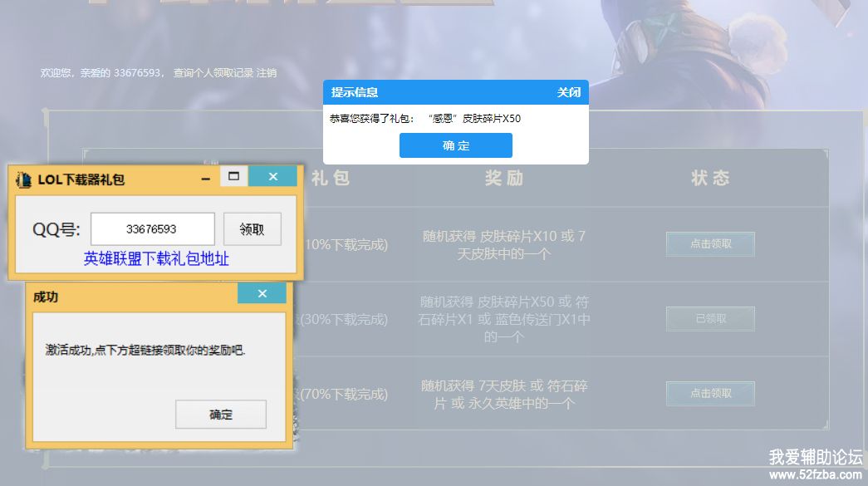Click the reward text 随机获得 7天皮肤 或 符石碎片
This screenshot has width=868, height=486.
[x=503, y=394]
